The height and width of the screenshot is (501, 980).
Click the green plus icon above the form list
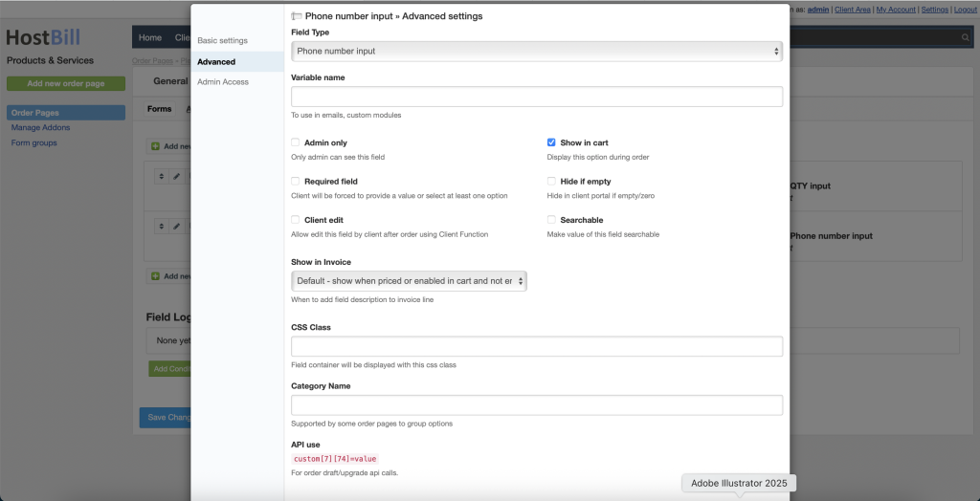155,147
